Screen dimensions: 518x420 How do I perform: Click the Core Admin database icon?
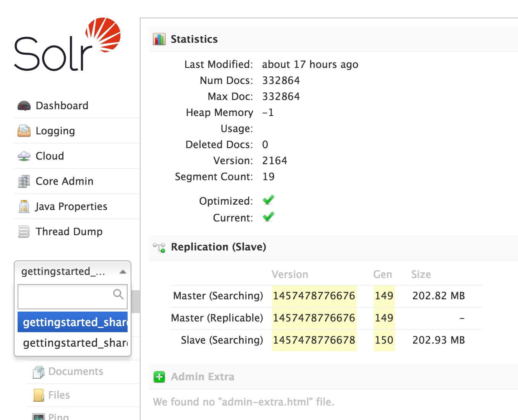pyautogui.click(x=24, y=181)
